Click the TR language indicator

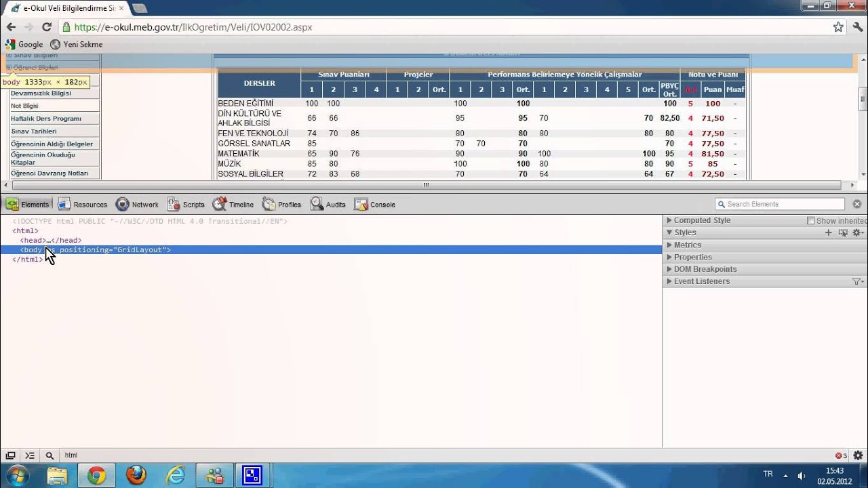[768, 474]
